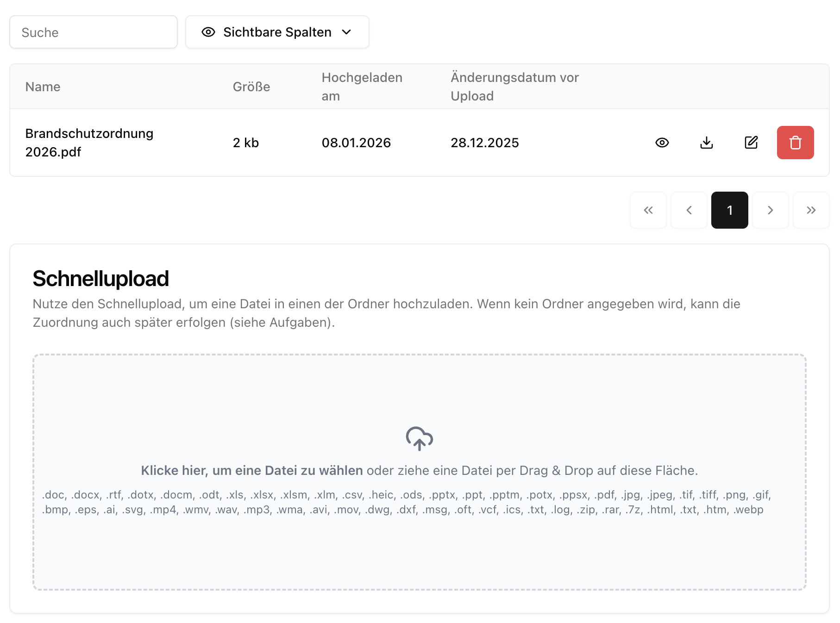Click the Änderungsdatum vor Upload header
This screenshot has width=840, height=623.
[x=514, y=87]
